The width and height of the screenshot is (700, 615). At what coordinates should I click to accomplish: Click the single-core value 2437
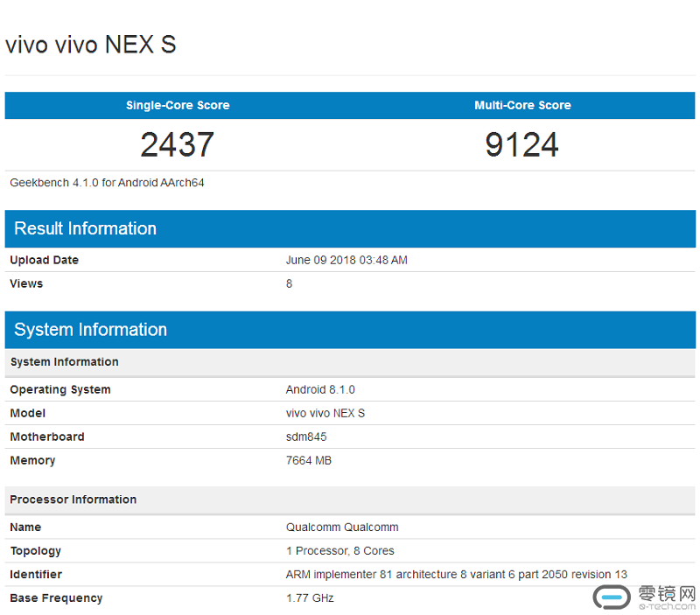[178, 144]
